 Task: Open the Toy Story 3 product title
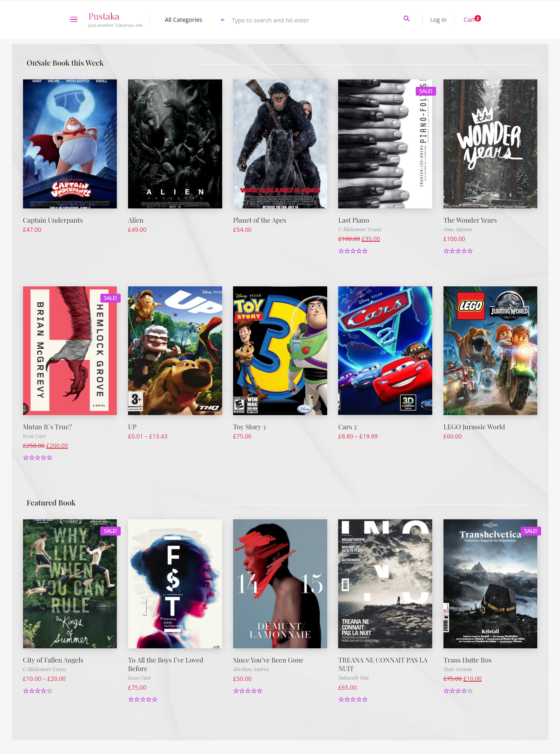point(249,427)
